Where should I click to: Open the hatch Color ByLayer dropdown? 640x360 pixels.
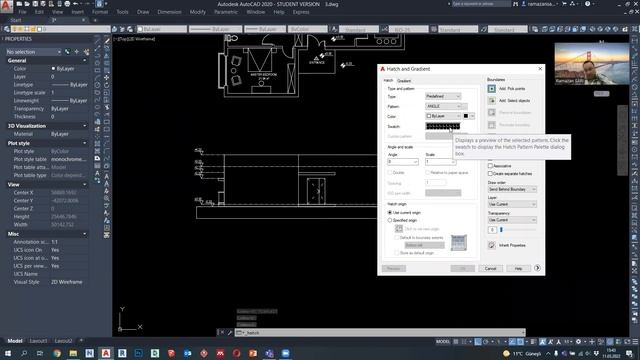[443, 116]
